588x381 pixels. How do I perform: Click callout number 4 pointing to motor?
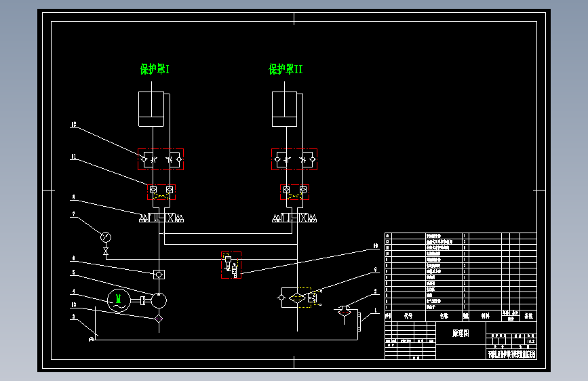click(73, 291)
